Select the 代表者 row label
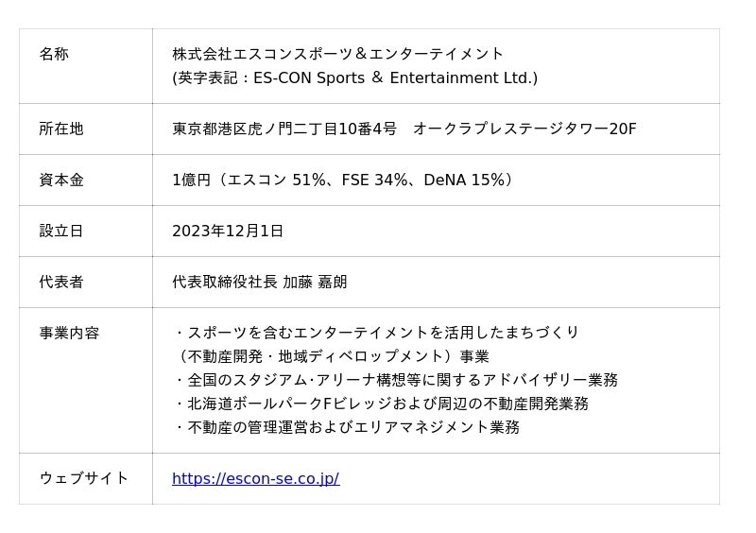This screenshot has width=756, height=533. click(61, 282)
